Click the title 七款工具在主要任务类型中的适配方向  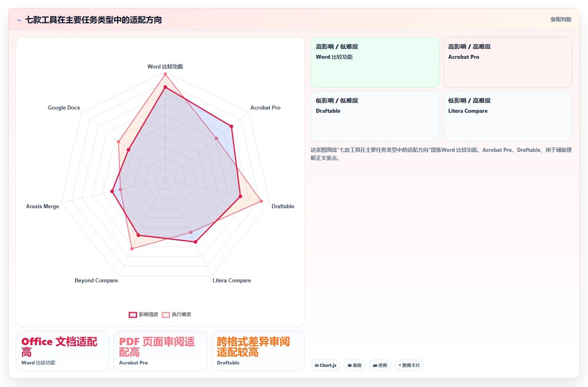(x=93, y=20)
